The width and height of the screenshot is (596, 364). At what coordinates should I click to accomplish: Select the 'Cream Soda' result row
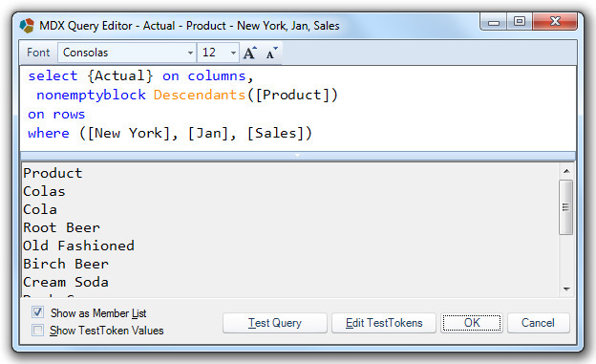coord(66,282)
